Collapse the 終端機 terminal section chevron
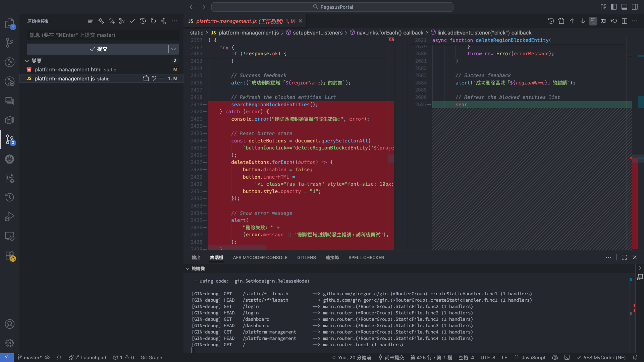The width and height of the screenshot is (644, 362). tap(187, 268)
